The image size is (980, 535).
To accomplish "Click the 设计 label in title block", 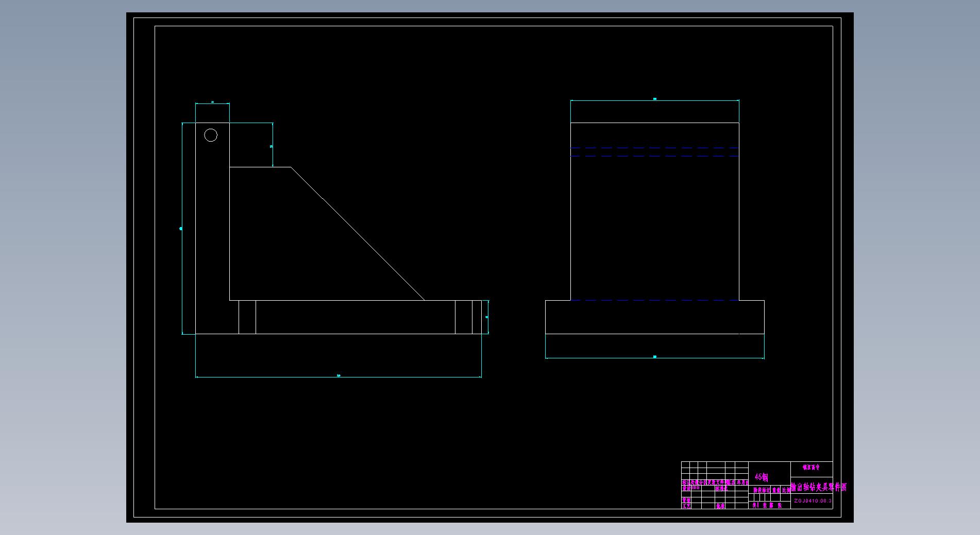I will coord(686,488).
